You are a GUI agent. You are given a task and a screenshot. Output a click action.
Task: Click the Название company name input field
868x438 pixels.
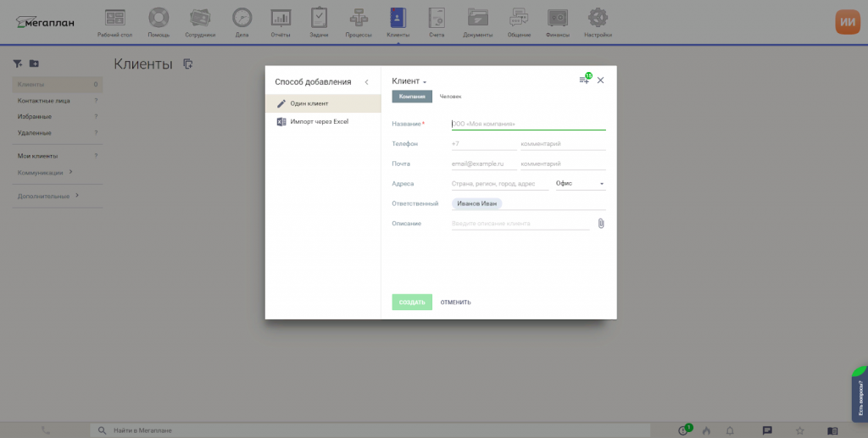pyautogui.click(x=528, y=124)
